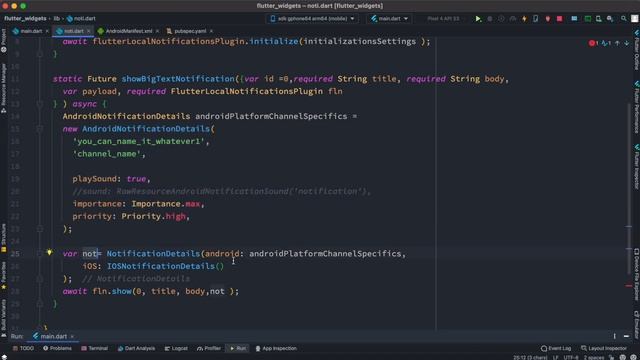Open the App Inspection tool window
Viewport: 640px width, 360px height.
[276, 349]
